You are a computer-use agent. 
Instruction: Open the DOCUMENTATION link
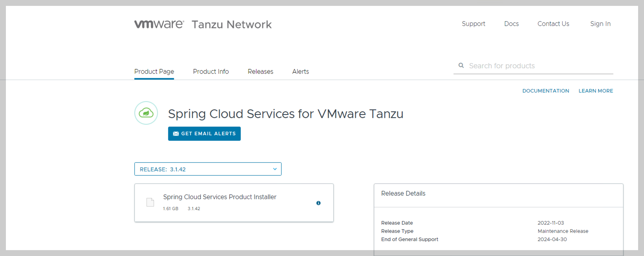pos(546,91)
